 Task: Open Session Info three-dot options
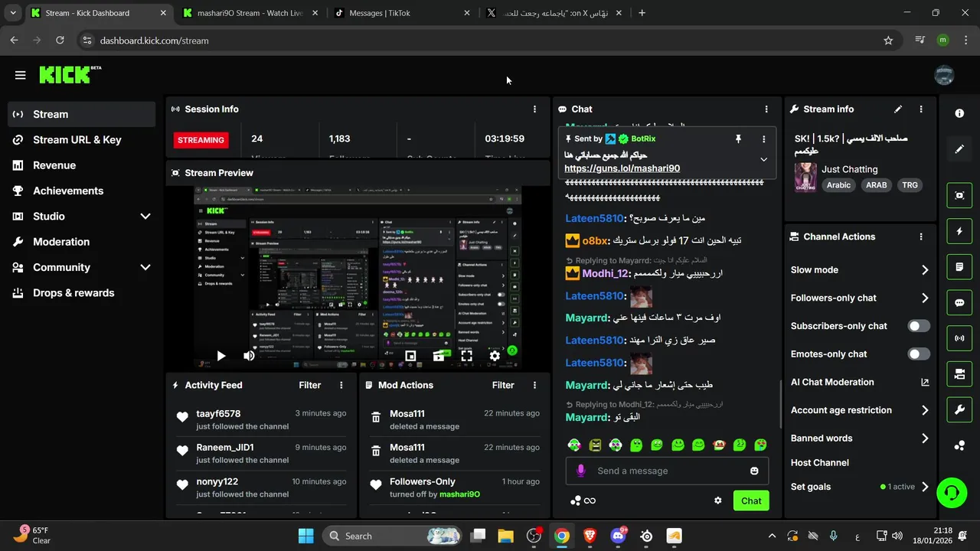click(534, 109)
